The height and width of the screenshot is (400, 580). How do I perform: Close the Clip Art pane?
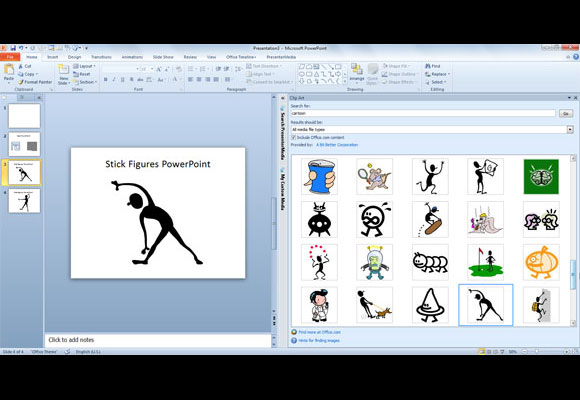(x=576, y=98)
